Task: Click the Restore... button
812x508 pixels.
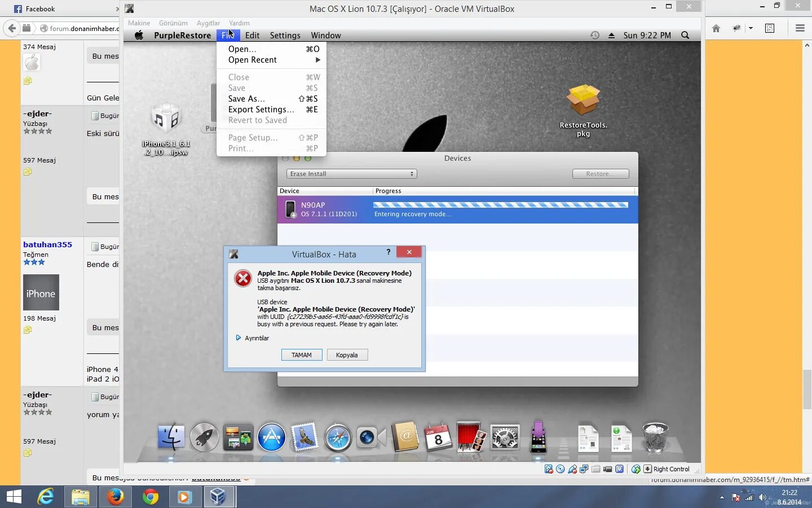Action: [x=601, y=174]
